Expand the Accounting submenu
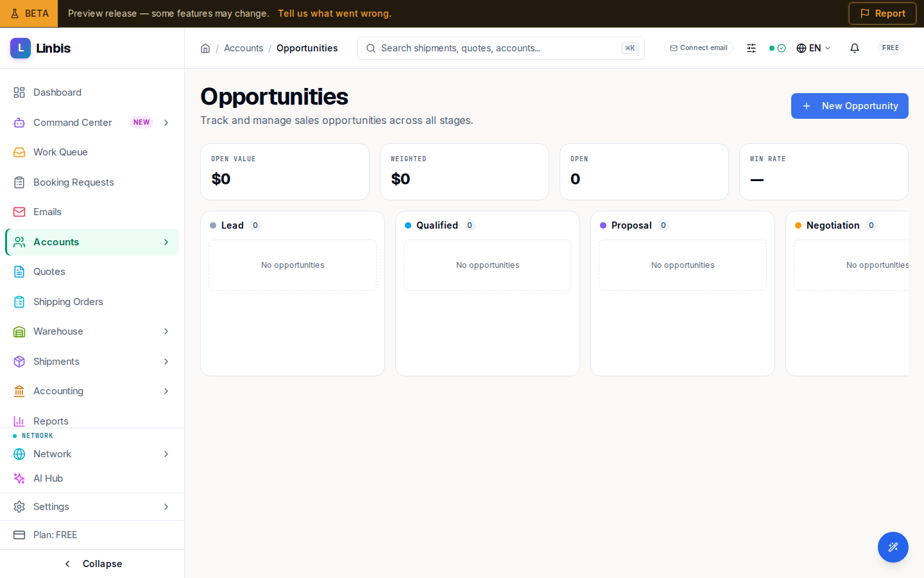The height and width of the screenshot is (578, 924). pyautogui.click(x=166, y=391)
